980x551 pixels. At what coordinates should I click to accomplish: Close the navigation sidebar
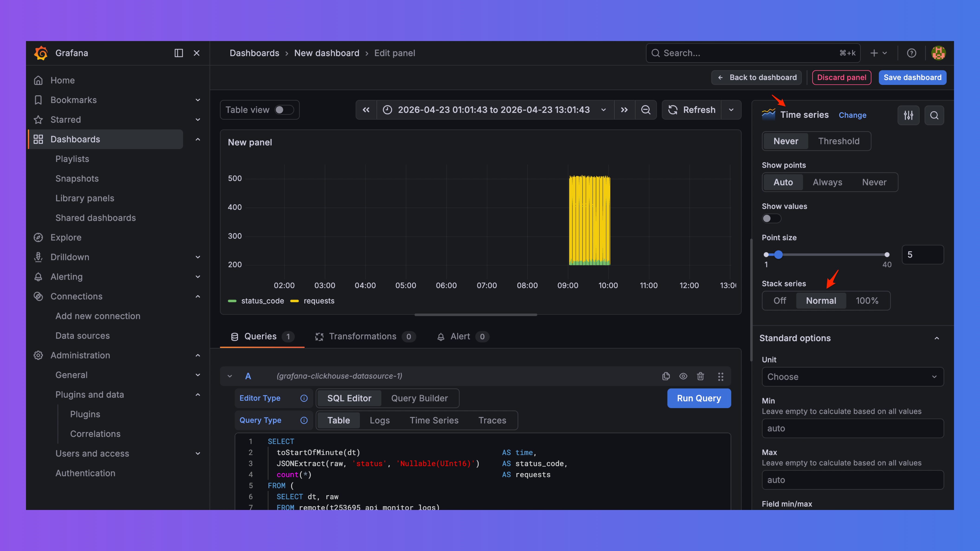(196, 53)
